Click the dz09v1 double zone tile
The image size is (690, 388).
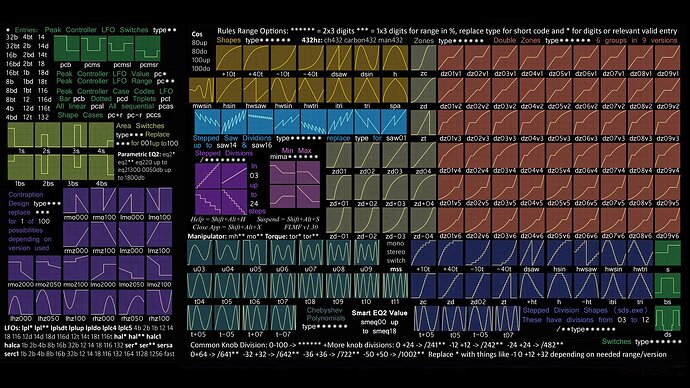[668, 58]
